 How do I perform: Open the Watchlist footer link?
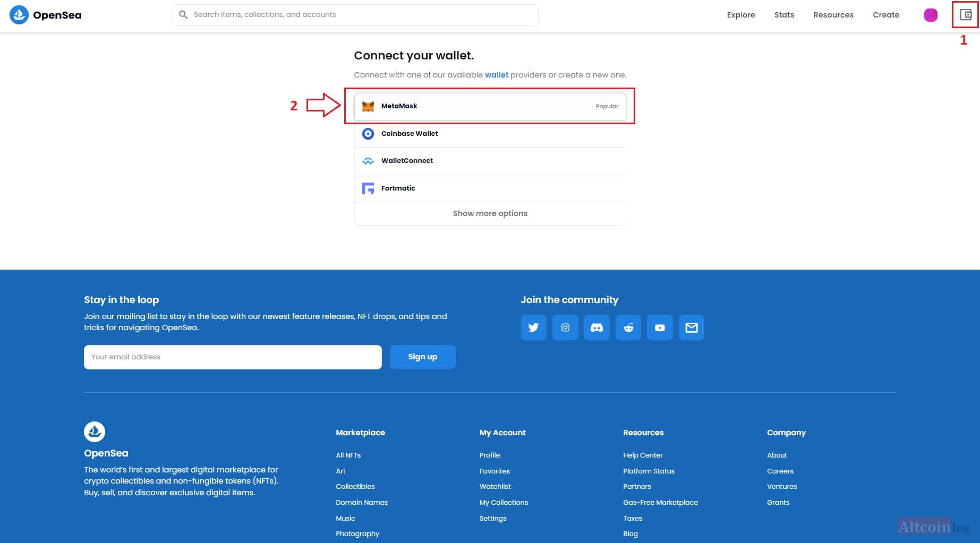click(495, 486)
